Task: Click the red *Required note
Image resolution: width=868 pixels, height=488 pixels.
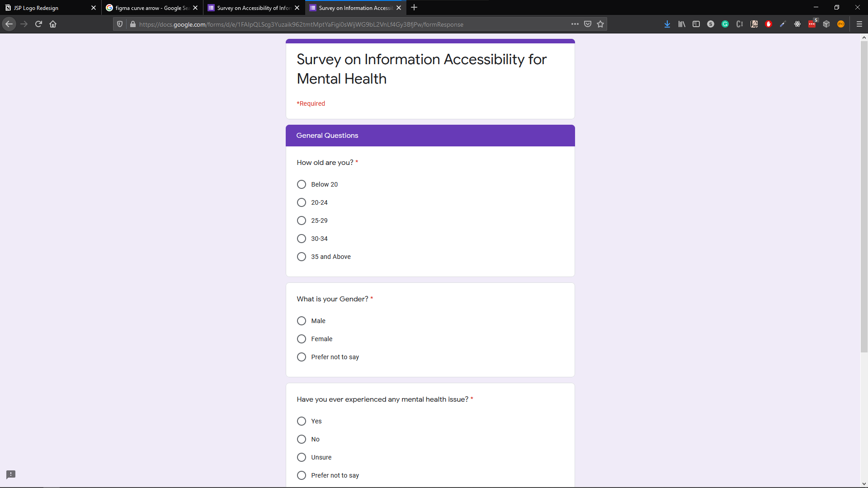Action: (x=311, y=103)
